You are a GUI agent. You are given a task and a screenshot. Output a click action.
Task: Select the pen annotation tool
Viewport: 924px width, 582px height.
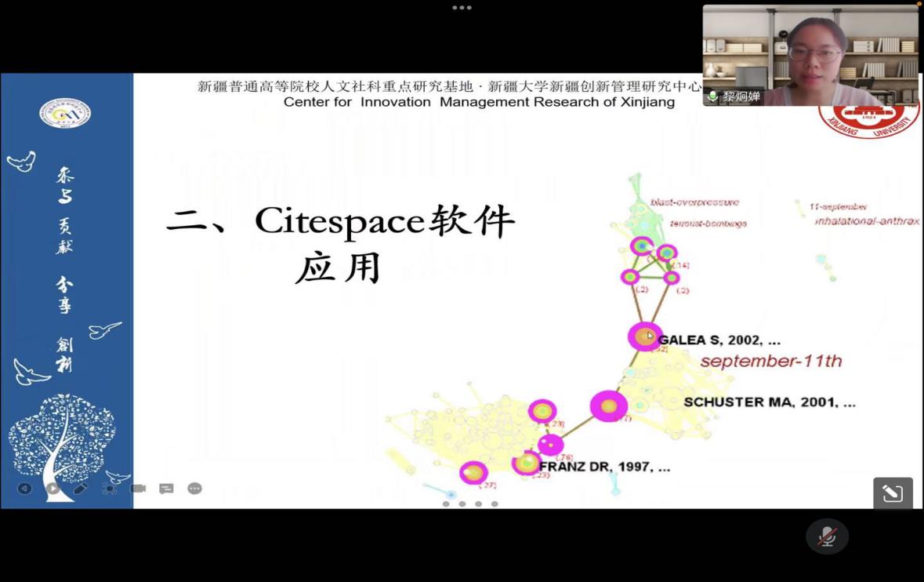tap(81, 488)
